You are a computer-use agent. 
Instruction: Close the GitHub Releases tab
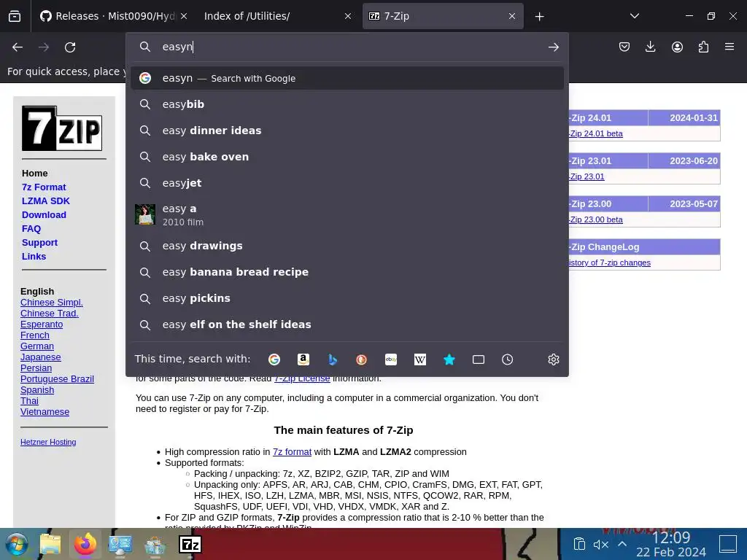(x=184, y=16)
